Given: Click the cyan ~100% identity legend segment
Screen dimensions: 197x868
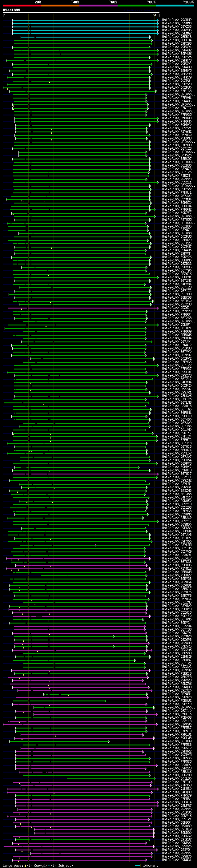Looking at the screenshot, I should click(175, 6).
